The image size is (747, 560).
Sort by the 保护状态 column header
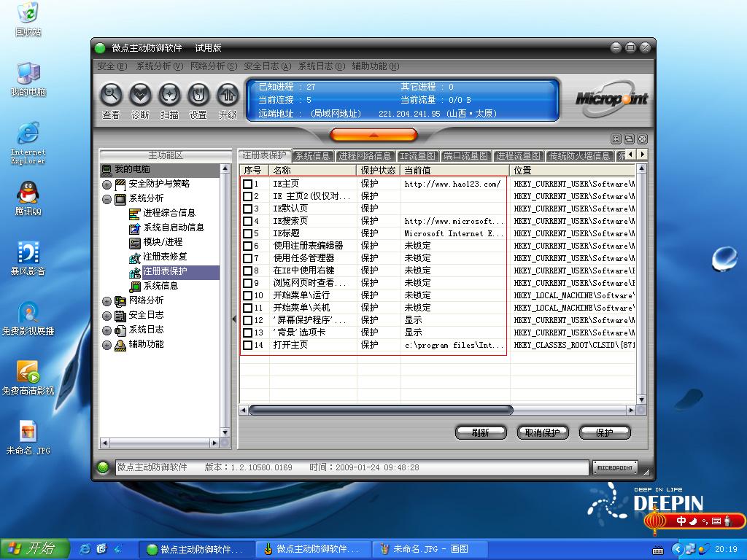point(379,170)
